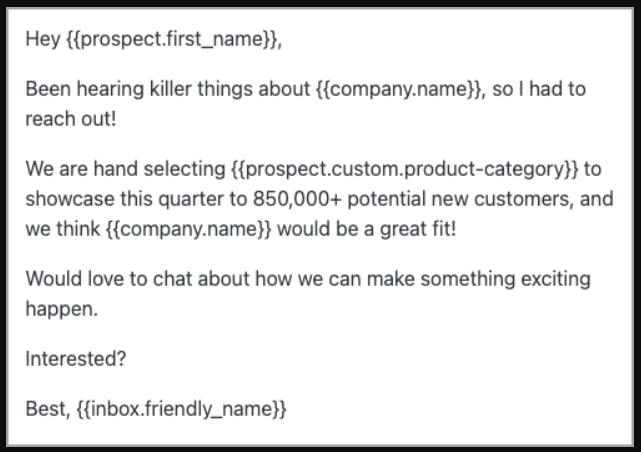Click the '850,000+' number in the text
Screen dimensions: 641x452
(297, 199)
